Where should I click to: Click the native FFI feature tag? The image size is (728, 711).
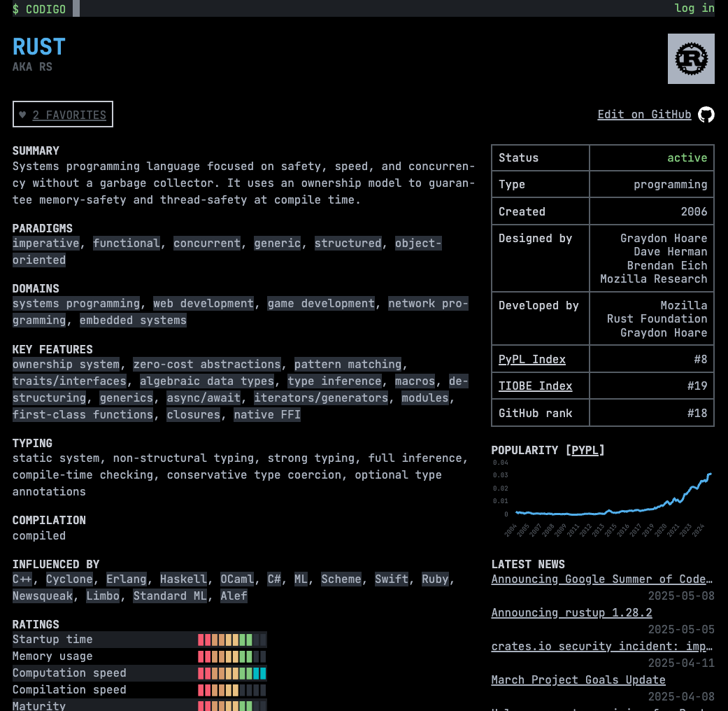(x=267, y=414)
